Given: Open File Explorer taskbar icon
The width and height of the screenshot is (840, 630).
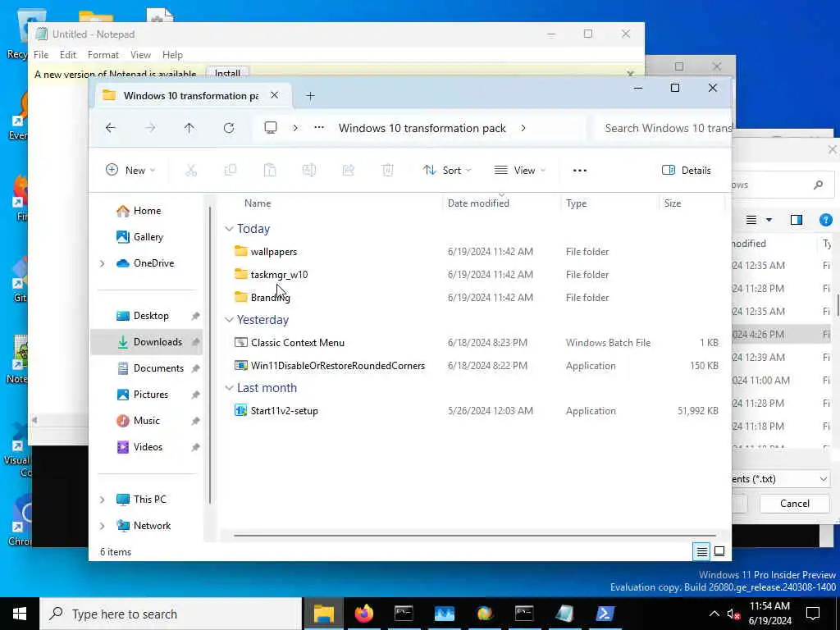Looking at the screenshot, I should pos(323,614).
